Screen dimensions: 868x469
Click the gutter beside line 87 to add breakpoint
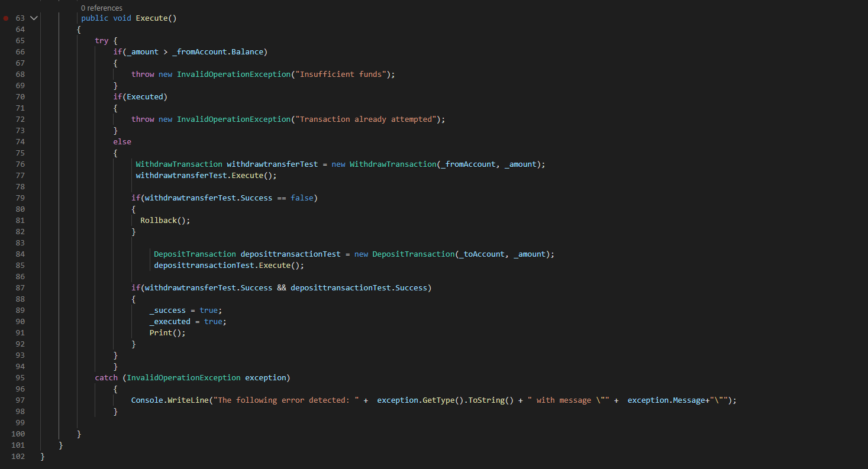7,287
